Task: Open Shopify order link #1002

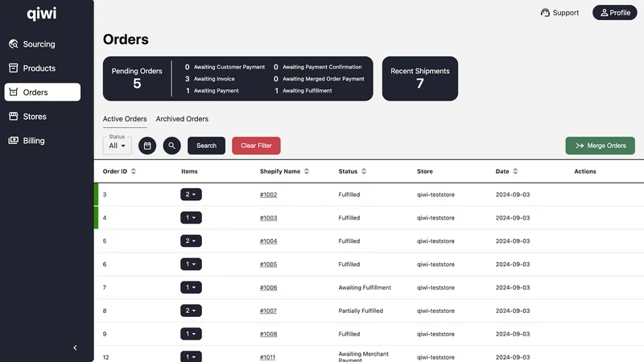Action: tap(268, 195)
